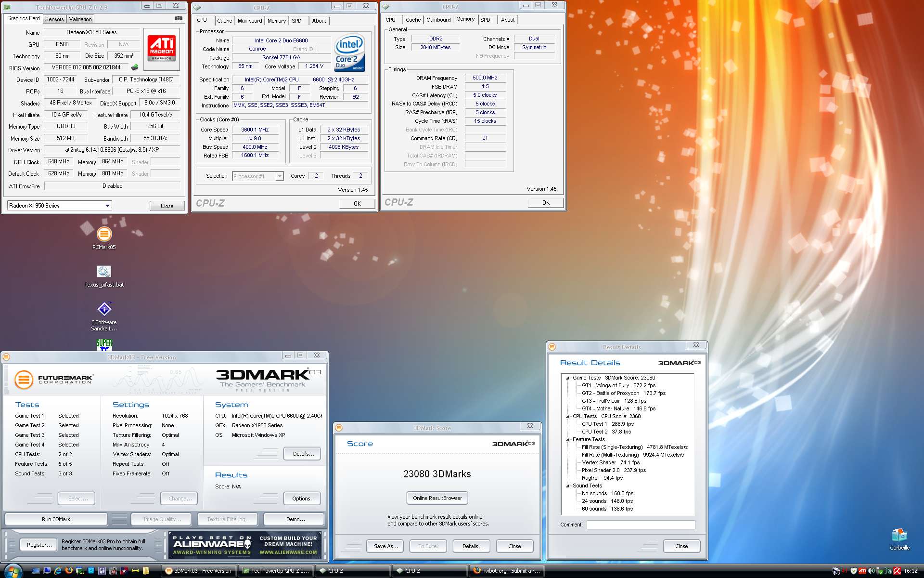
Task: Click Details button under System section
Action: (303, 454)
